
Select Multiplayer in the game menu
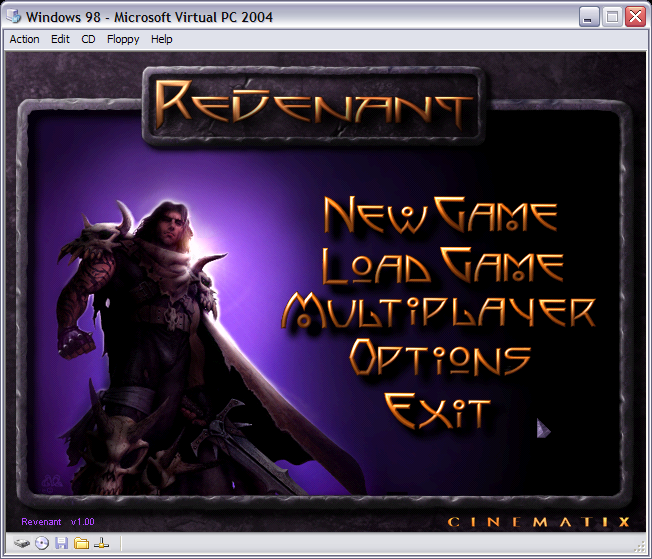tap(439, 311)
